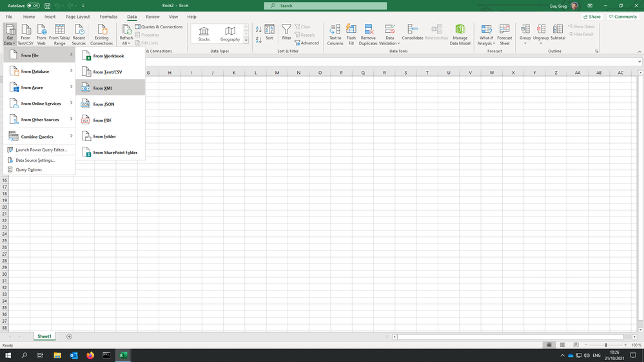Screen dimensions: 644x362
Task: Switch to the Page Layout tab
Action: (77, 17)
